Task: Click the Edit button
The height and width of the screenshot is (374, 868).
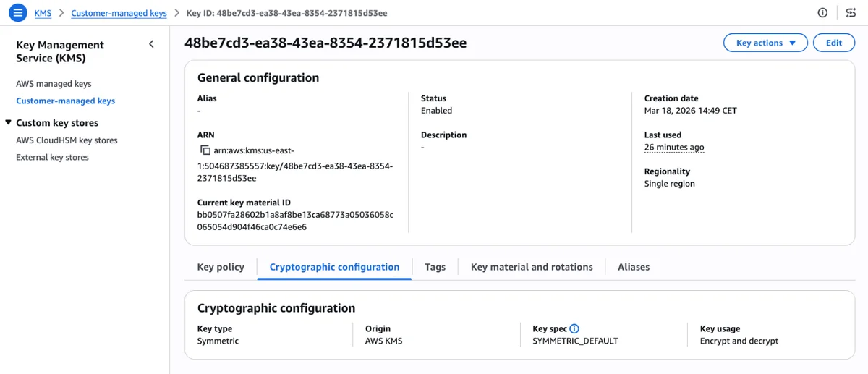Action: pyautogui.click(x=834, y=43)
